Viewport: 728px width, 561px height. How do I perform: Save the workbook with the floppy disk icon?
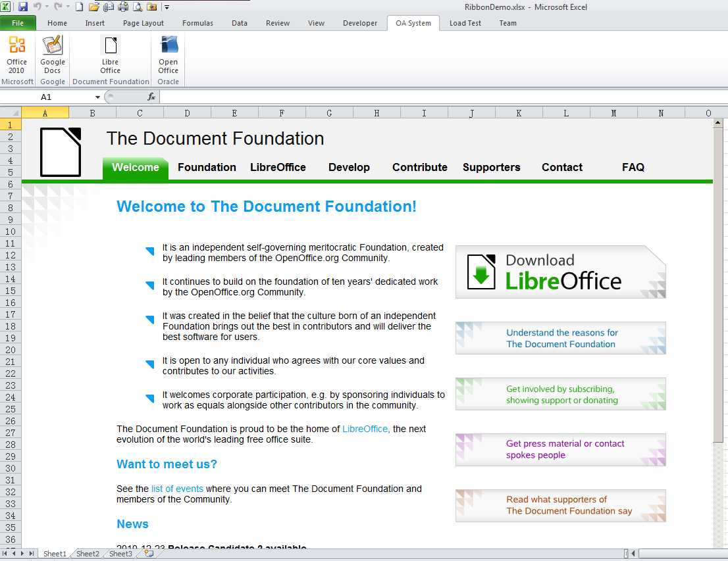click(x=23, y=7)
